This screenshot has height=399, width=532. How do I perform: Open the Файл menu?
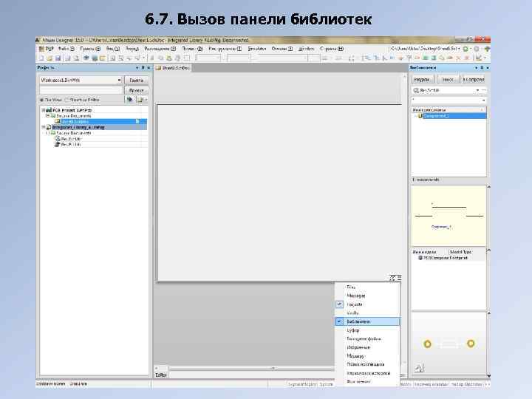pos(66,49)
